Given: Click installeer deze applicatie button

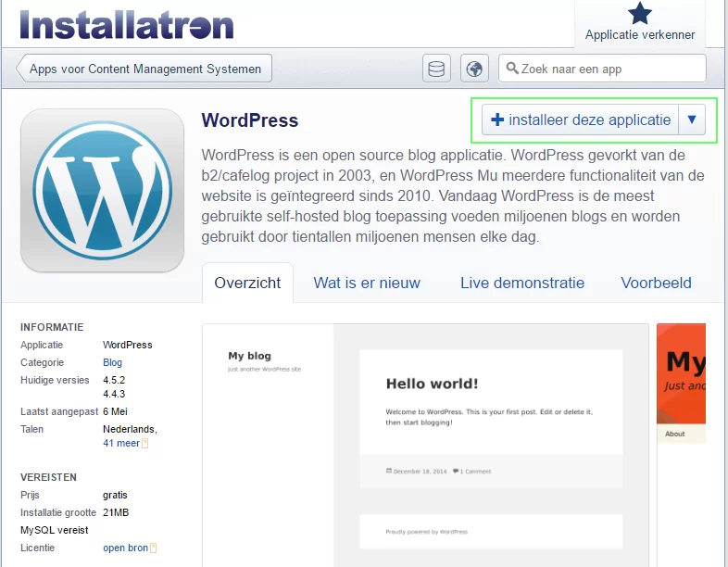Looking at the screenshot, I should pos(581,120).
